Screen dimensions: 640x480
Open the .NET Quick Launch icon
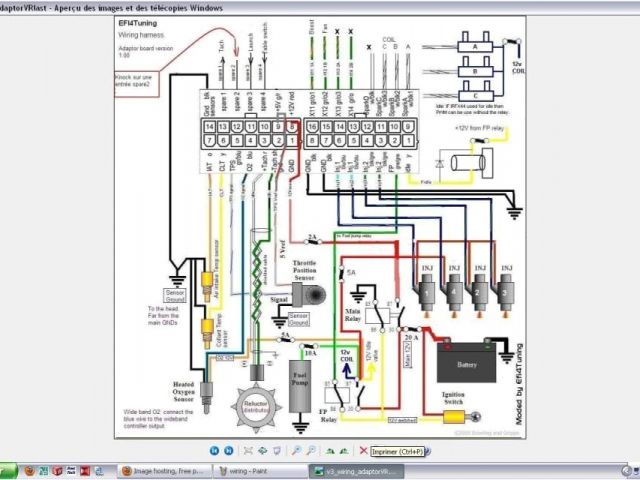(71, 470)
